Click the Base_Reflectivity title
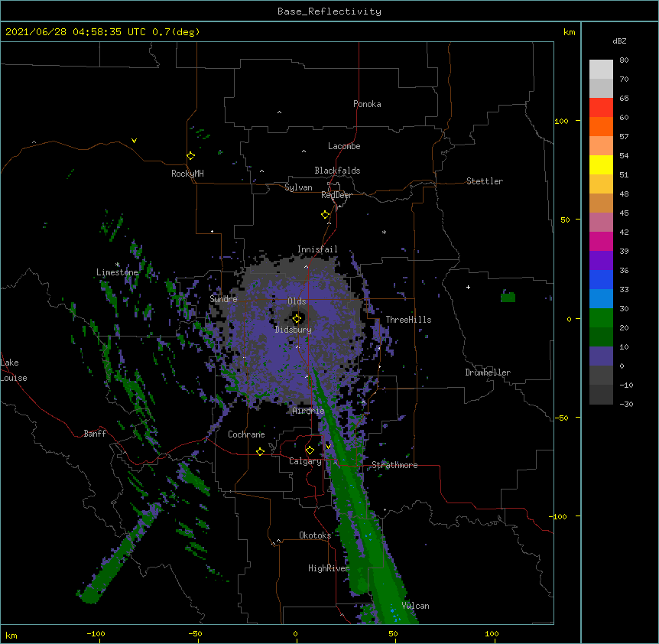 pyautogui.click(x=329, y=11)
